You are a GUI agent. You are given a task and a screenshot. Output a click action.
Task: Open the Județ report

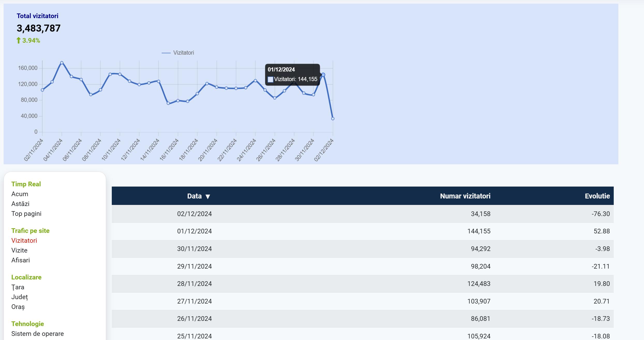pos(19,297)
